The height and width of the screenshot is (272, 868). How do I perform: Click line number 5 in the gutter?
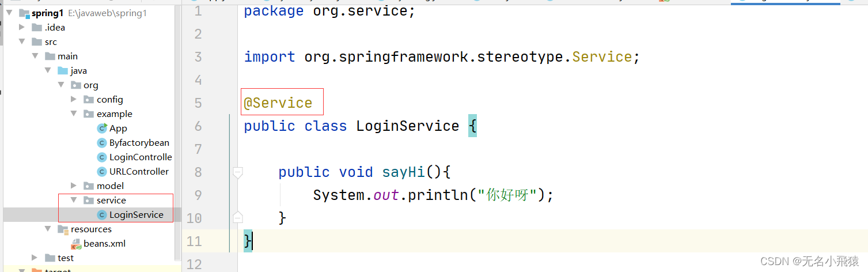tap(199, 103)
